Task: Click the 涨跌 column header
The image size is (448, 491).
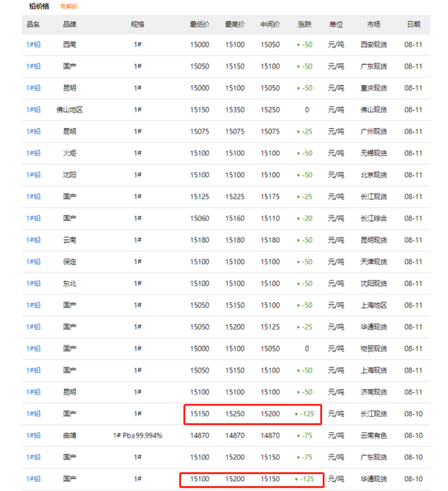Action: tap(304, 24)
